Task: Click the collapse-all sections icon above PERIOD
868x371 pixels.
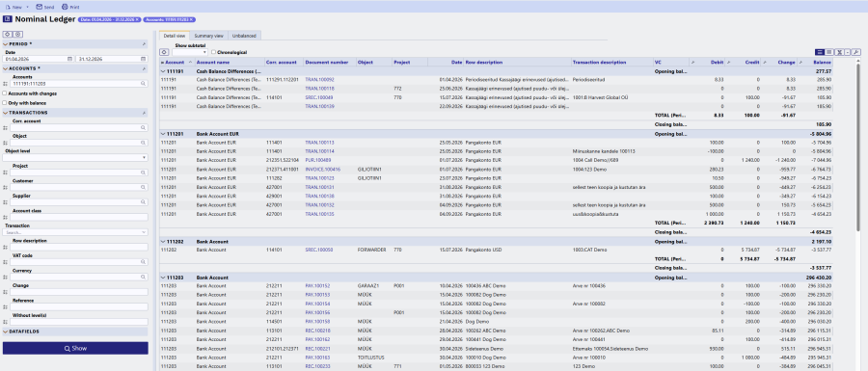Action: [17, 35]
